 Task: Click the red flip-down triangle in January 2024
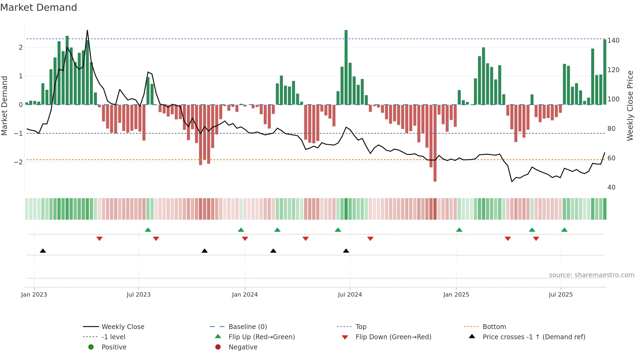pos(245,239)
